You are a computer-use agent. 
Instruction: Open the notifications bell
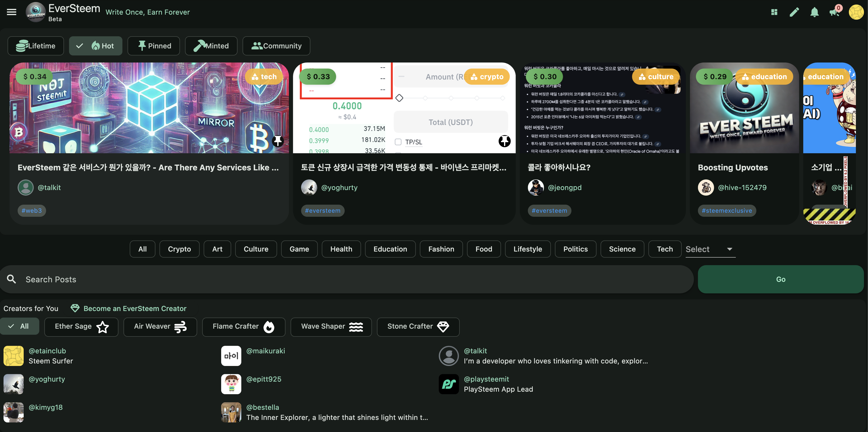(x=814, y=12)
